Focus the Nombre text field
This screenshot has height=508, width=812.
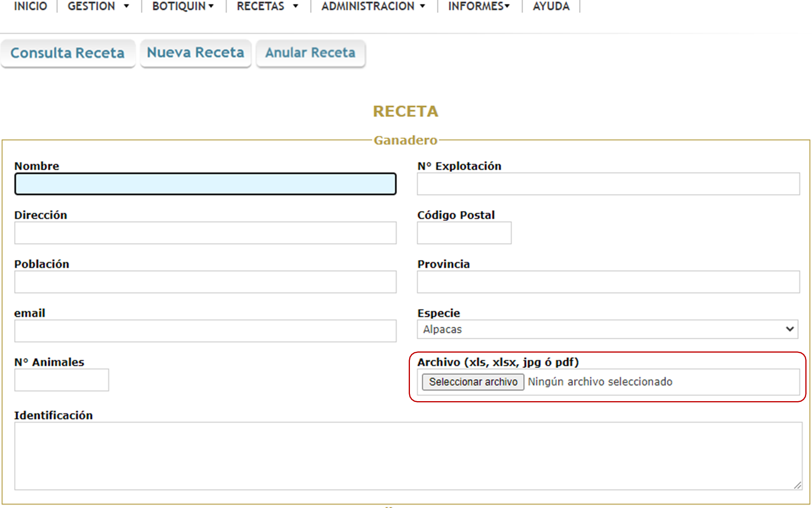point(205,184)
